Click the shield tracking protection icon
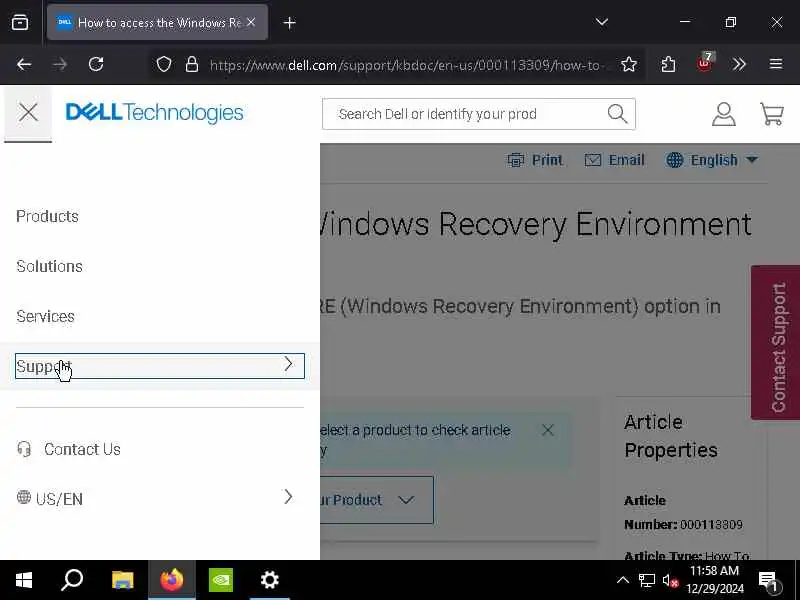Image resolution: width=800 pixels, height=600 pixels. tap(164, 64)
